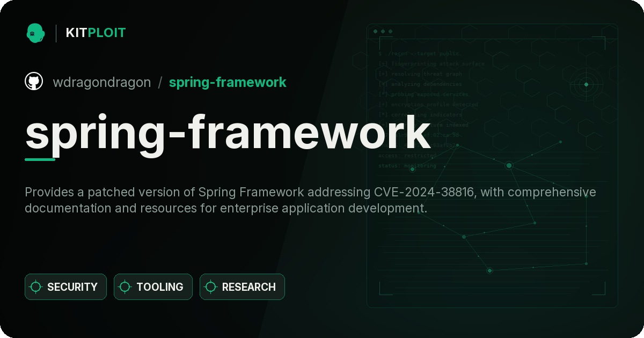Click the crosshair icon in the TOOLING tag
The image size is (644, 338).
pos(125,287)
